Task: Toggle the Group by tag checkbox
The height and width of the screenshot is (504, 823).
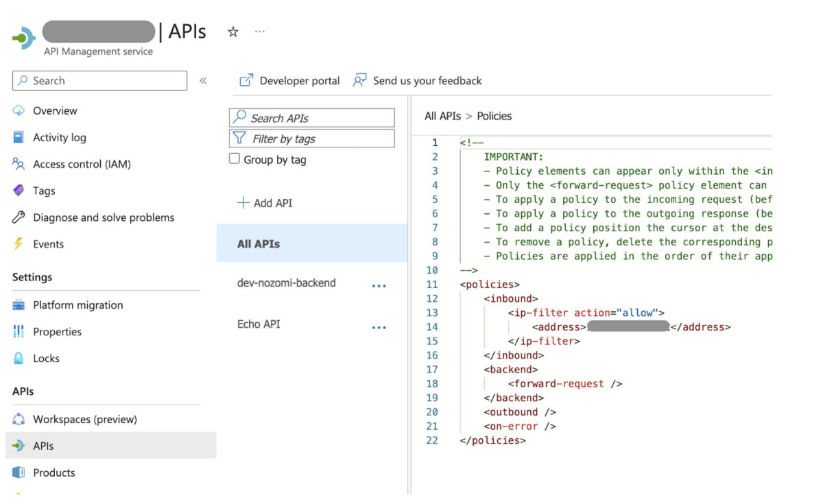Action: tap(235, 159)
